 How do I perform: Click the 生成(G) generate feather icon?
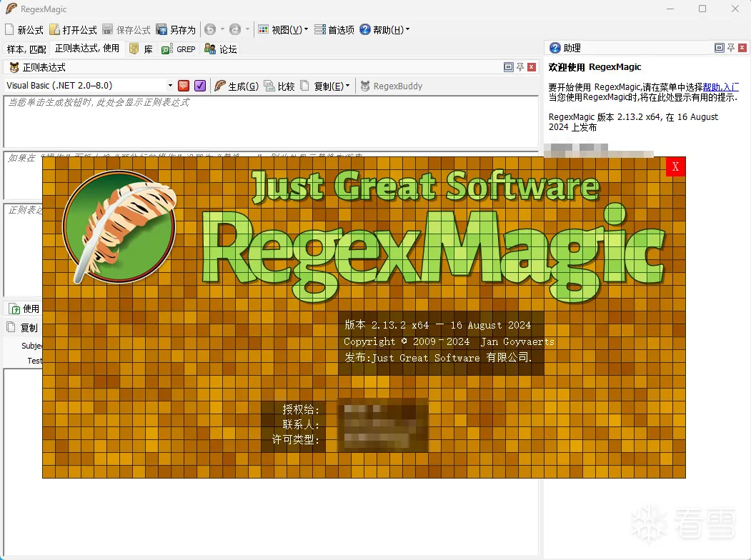[x=221, y=86]
